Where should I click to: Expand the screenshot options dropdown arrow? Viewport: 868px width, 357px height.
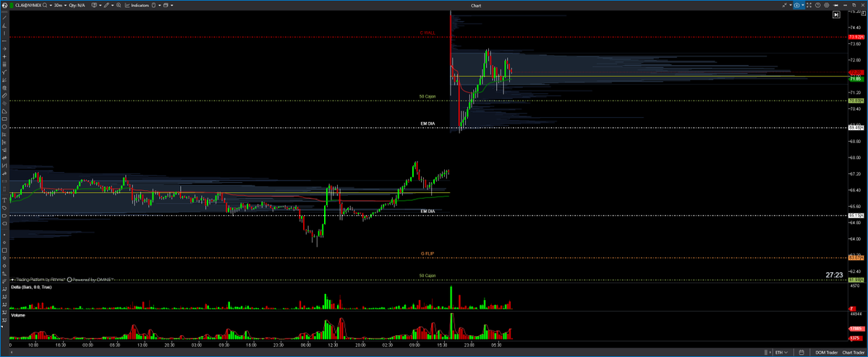click(803, 5)
